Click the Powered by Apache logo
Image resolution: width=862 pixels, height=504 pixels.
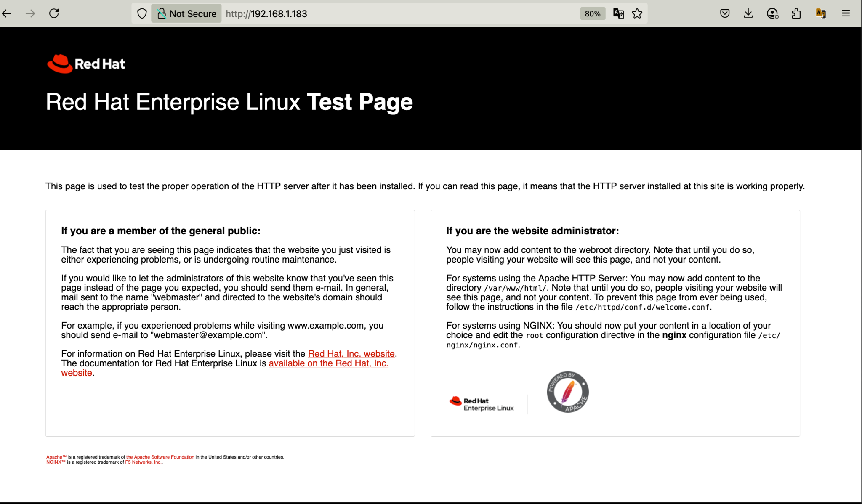click(x=567, y=392)
